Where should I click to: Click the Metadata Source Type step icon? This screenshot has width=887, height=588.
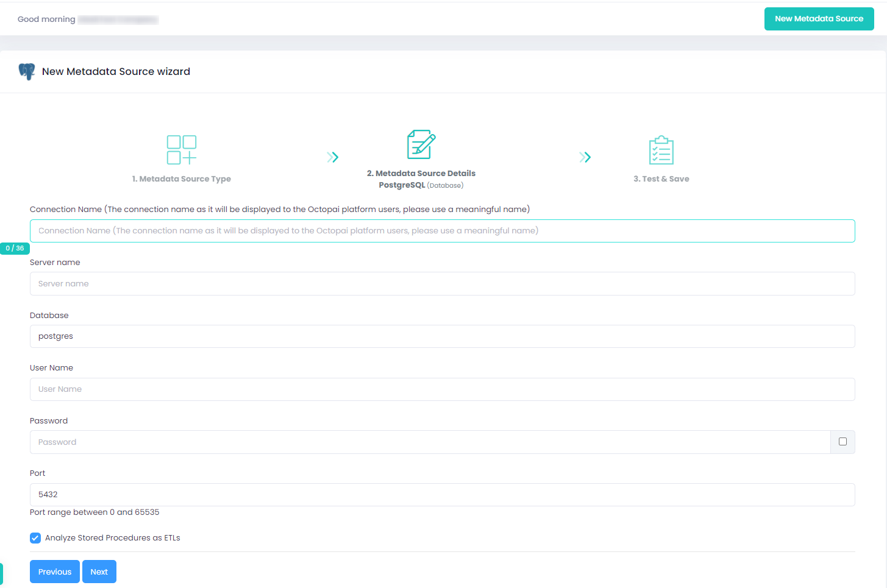tap(182, 150)
